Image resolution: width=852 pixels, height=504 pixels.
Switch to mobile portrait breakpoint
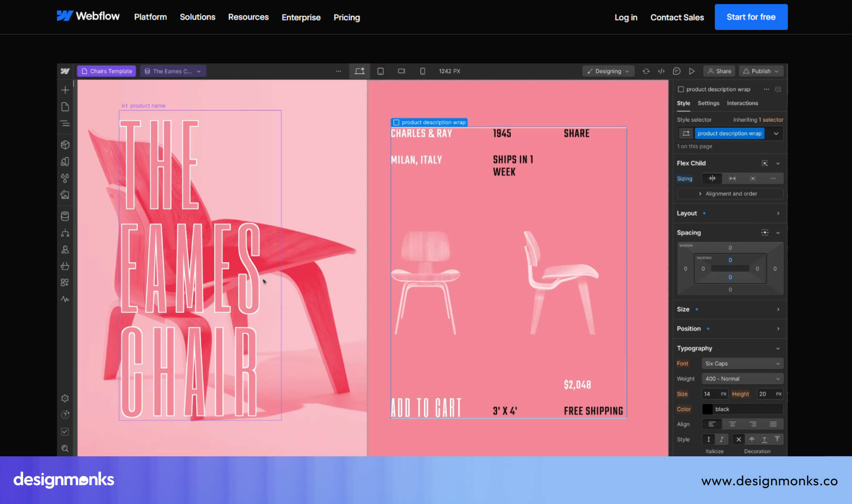(x=422, y=71)
